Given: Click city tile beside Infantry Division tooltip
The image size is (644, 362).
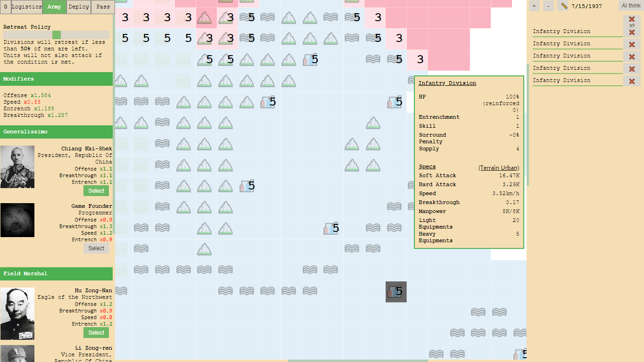Looking at the screenshot, I should (396, 102).
